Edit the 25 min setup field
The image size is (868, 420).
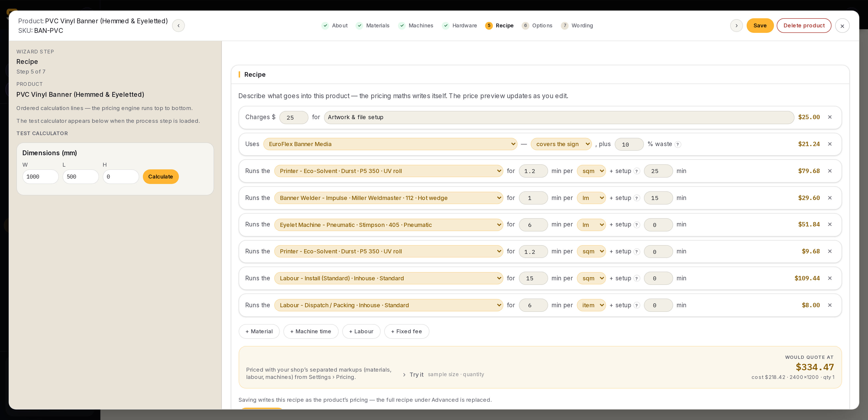pos(658,171)
